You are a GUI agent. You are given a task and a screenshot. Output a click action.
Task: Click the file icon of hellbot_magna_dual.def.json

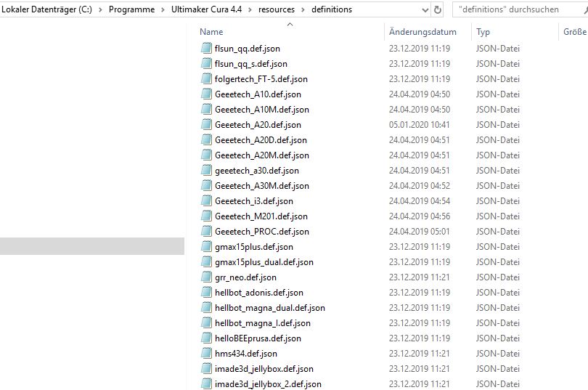point(206,307)
